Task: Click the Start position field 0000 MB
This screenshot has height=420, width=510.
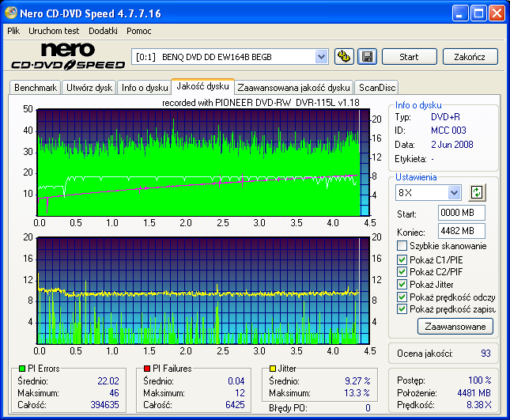Action: pos(461,213)
